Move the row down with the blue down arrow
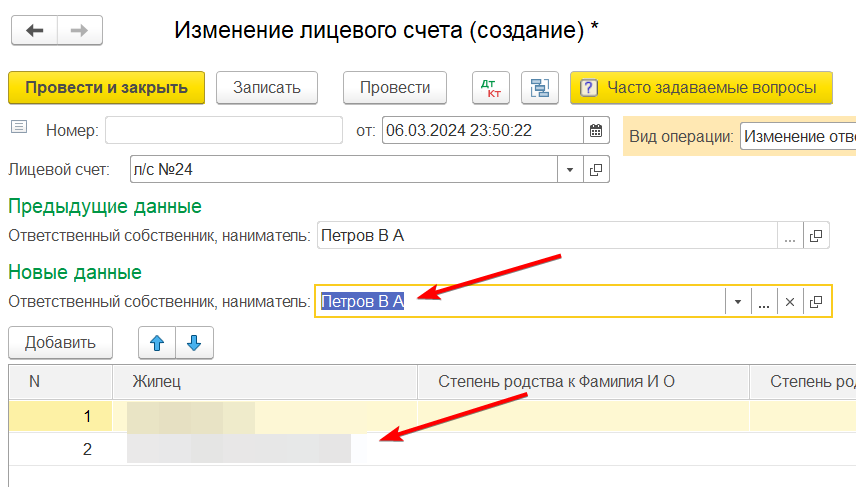This screenshot has height=487, width=856. tap(194, 342)
